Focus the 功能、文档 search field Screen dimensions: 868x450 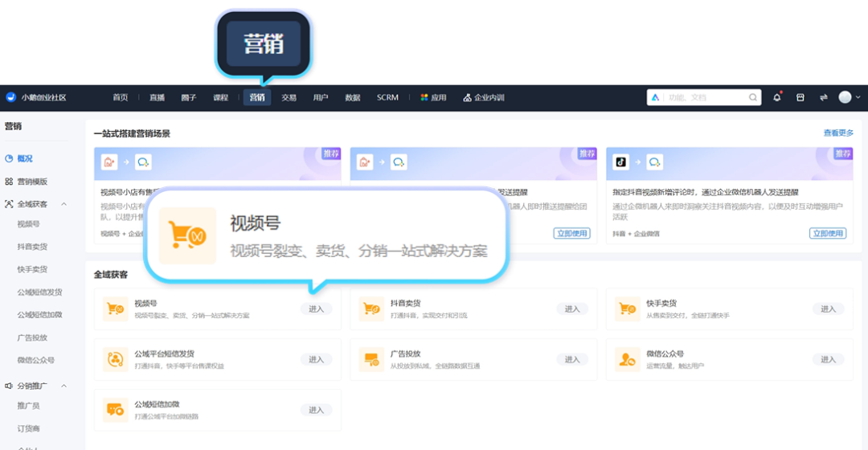703,97
